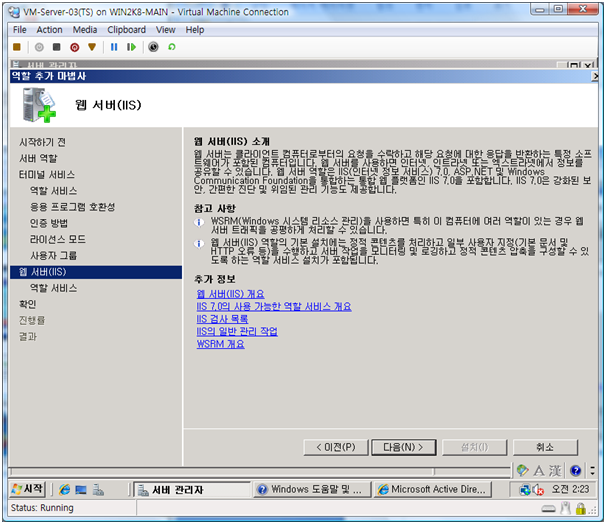Open the language bar options arrow
Screen dimensions: 606x524
pyautogui.click(x=592, y=471)
